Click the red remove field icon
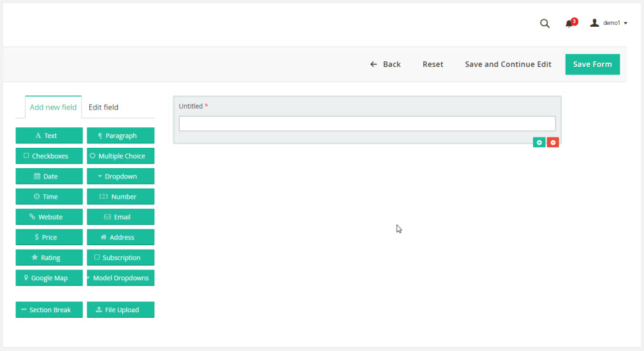This screenshot has height=351, width=644. 553,143
